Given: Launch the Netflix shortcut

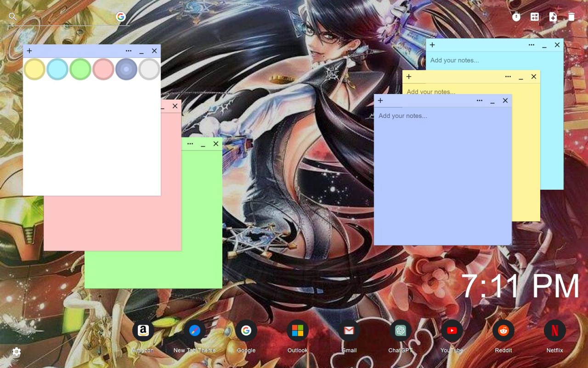Looking at the screenshot, I should pos(554,331).
